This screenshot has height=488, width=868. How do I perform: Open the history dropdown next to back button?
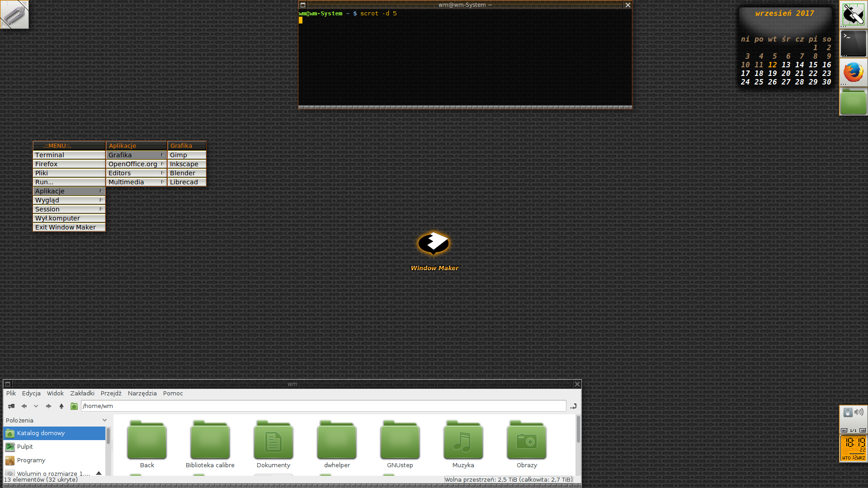click(36, 406)
